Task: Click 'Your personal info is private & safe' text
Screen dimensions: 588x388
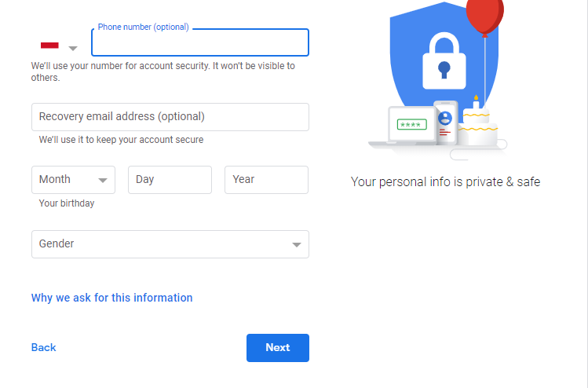Action: (445, 182)
